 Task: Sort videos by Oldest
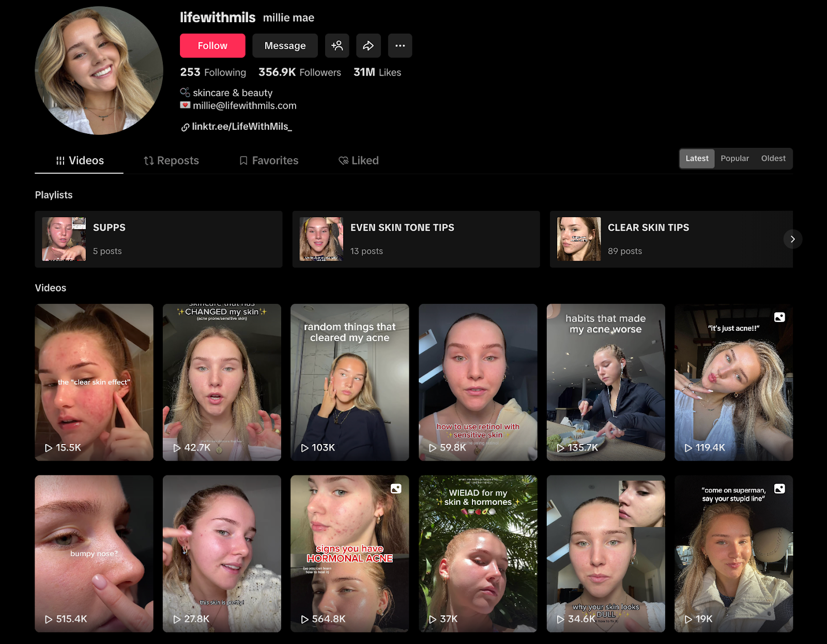(x=773, y=159)
